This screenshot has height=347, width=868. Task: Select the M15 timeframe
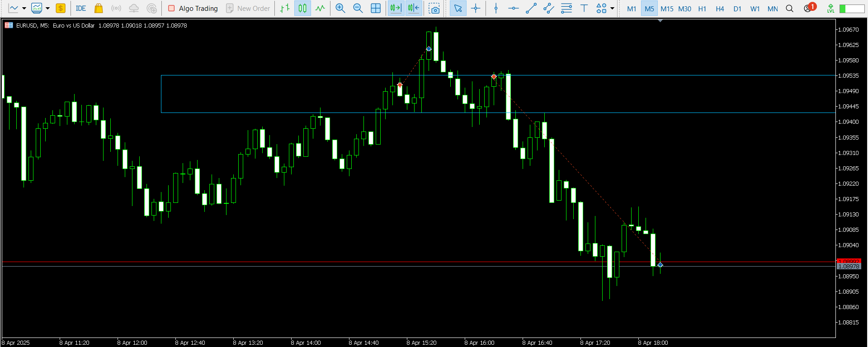pyautogui.click(x=666, y=9)
